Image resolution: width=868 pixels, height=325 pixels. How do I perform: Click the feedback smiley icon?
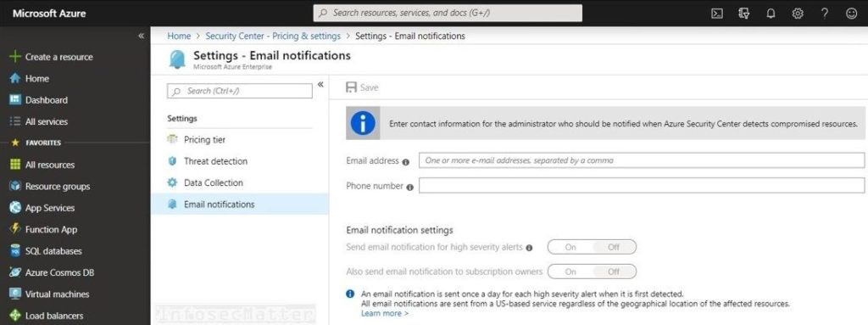pyautogui.click(x=851, y=14)
